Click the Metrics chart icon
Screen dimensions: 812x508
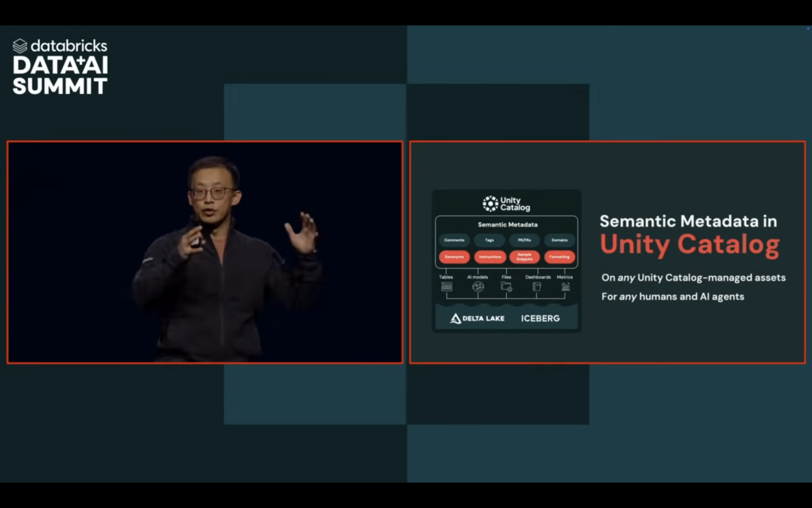tap(565, 287)
